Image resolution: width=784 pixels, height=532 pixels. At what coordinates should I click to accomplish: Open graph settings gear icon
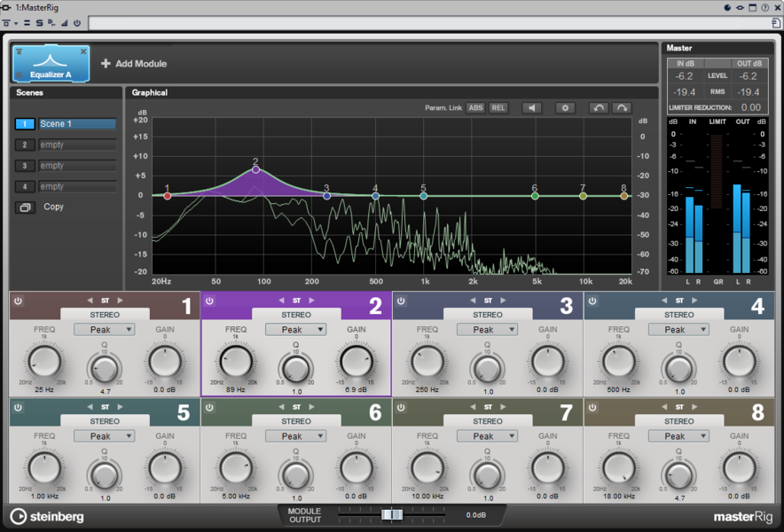[x=565, y=108]
